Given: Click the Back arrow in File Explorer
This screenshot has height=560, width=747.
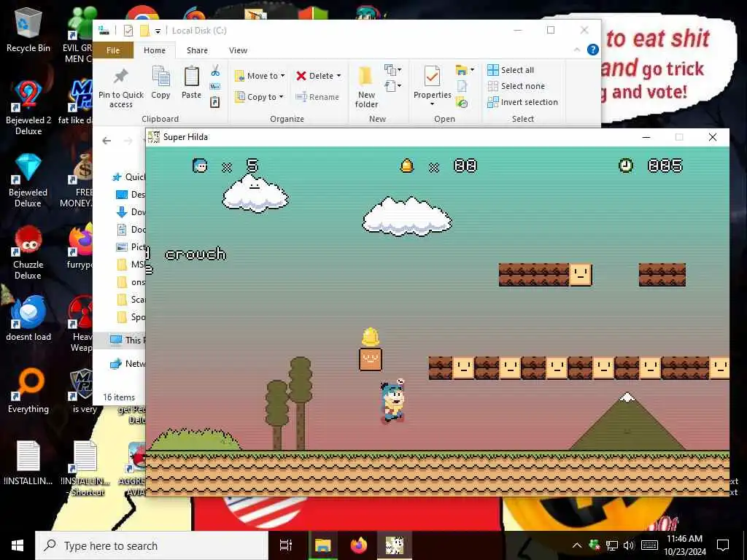Looking at the screenshot, I should point(107,141).
